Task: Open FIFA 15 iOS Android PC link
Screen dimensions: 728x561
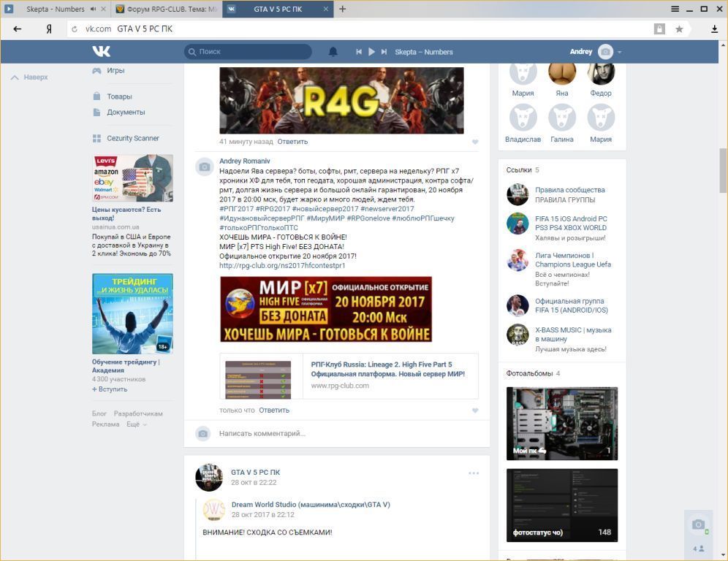Action: pos(571,224)
